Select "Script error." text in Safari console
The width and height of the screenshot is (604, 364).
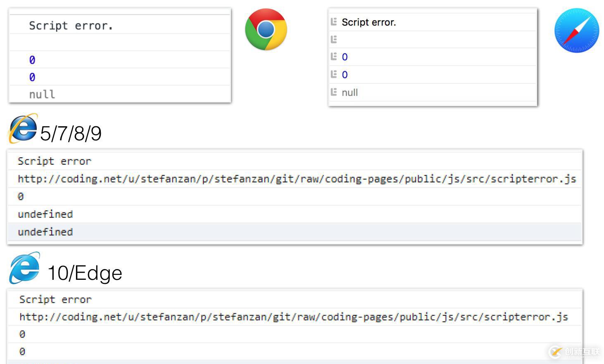tap(369, 22)
